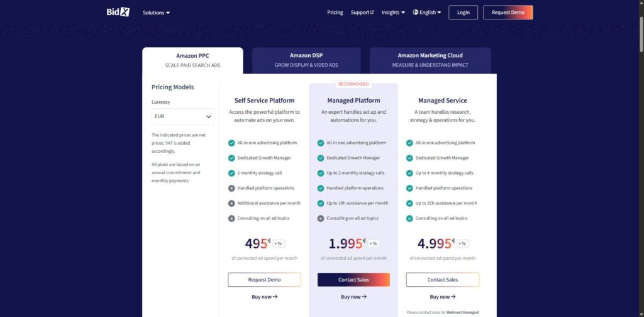Click checkmark beside Managed Platform 'Handled platform operations'

(321, 188)
